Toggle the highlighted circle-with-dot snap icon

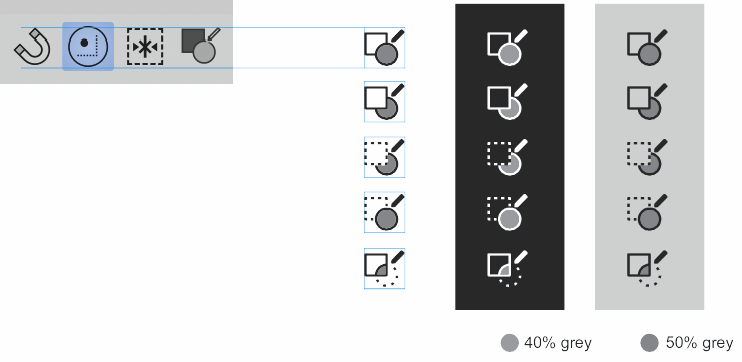pos(88,46)
